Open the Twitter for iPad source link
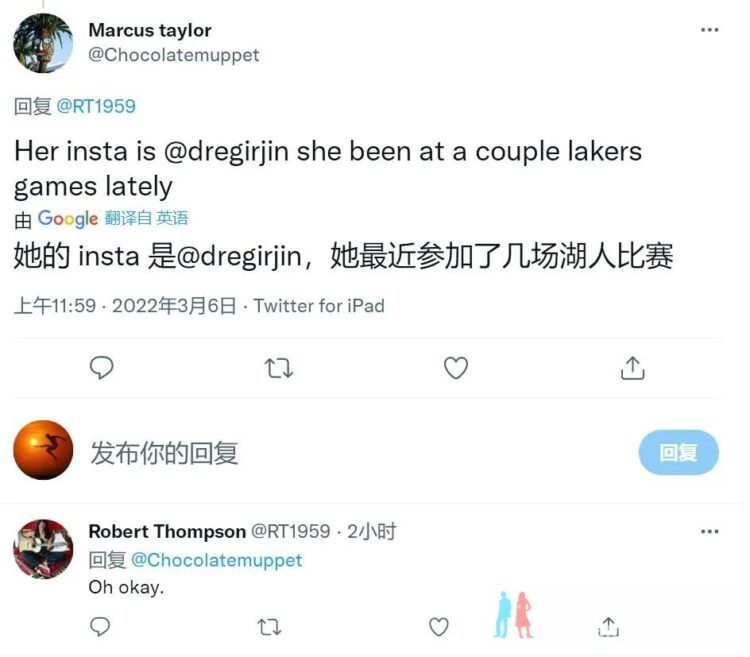 click(319, 306)
